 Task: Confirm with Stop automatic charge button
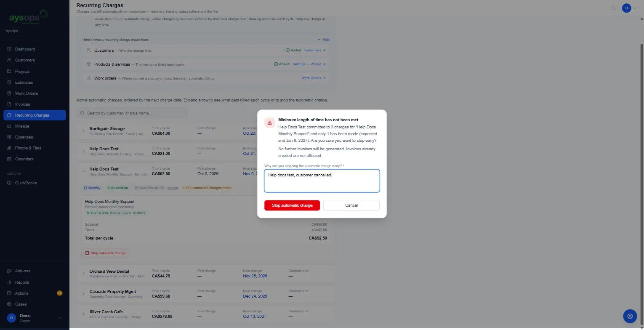pos(292,205)
